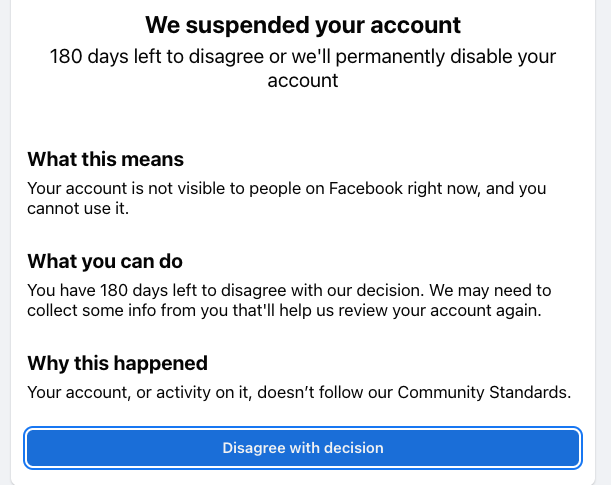Click the "Community Standards" text
The width and height of the screenshot is (611, 485).
(484, 392)
